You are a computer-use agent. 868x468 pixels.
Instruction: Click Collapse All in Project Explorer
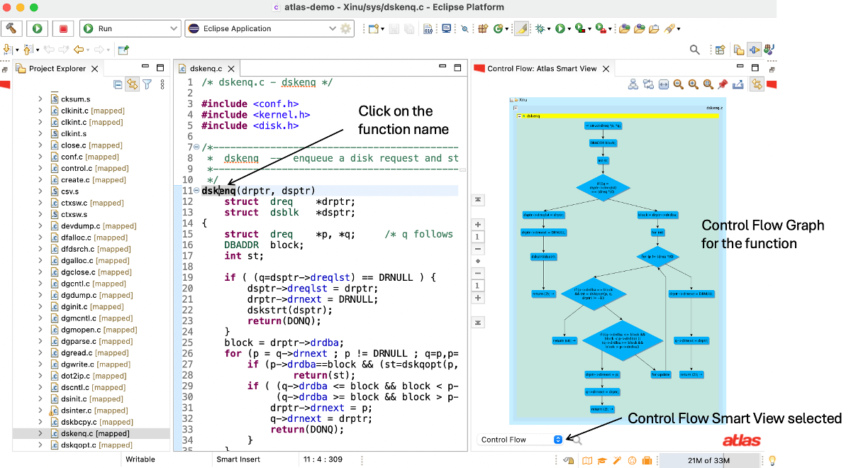pos(118,84)
